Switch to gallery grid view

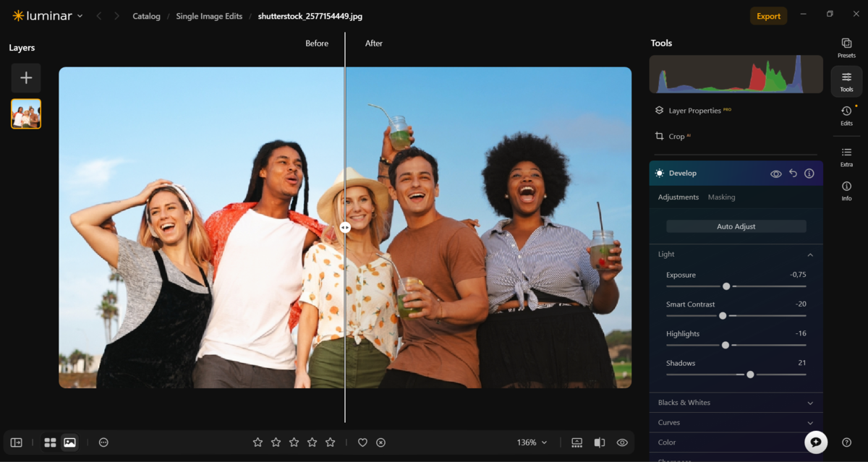click(x=50, y=442)
